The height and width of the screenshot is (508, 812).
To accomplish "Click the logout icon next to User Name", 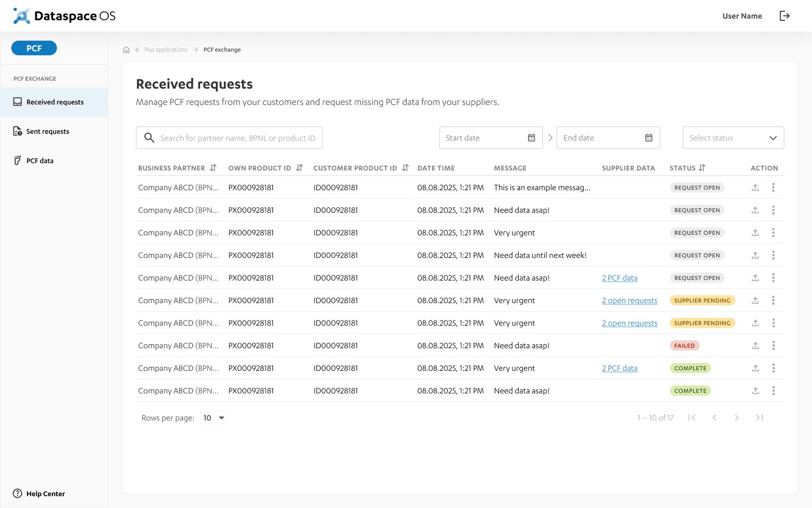I will pyautogui.click(x=784, y=16).
